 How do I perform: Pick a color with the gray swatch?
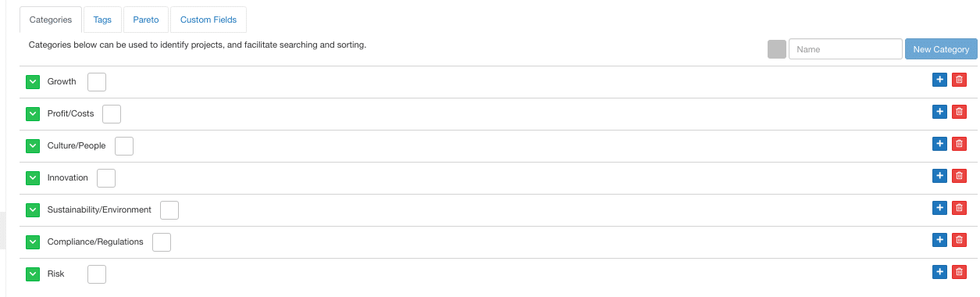click(777, 49)
